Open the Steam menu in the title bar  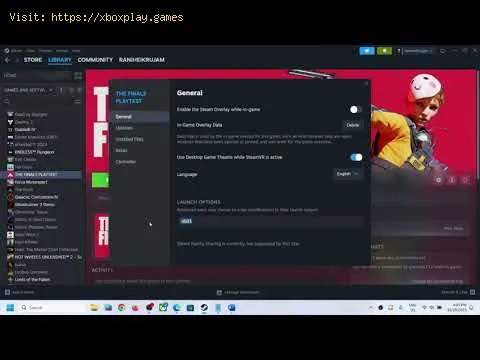coord(16,51)
